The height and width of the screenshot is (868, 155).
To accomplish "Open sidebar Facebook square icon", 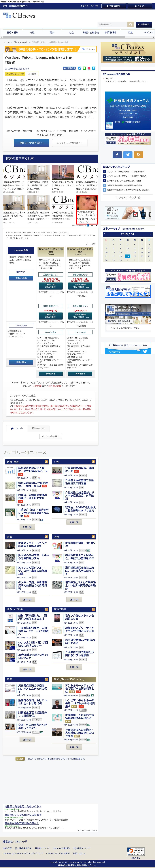I will [x=117, y=155].
